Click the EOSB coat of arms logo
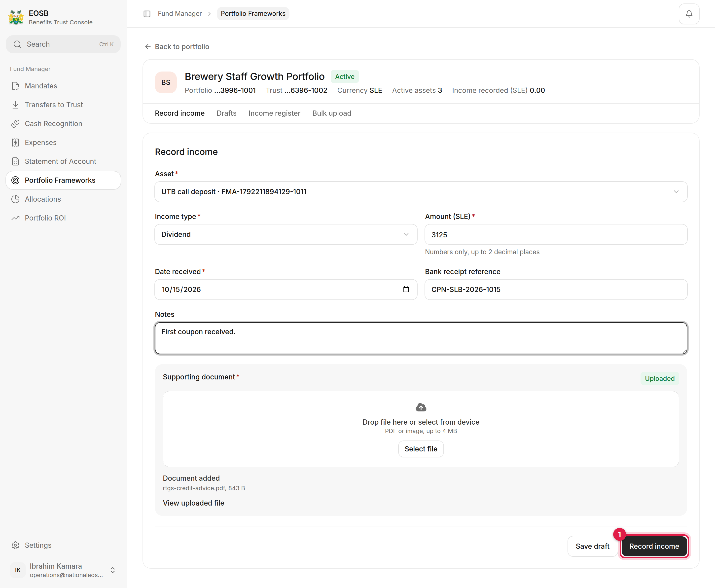 [16, 17]
